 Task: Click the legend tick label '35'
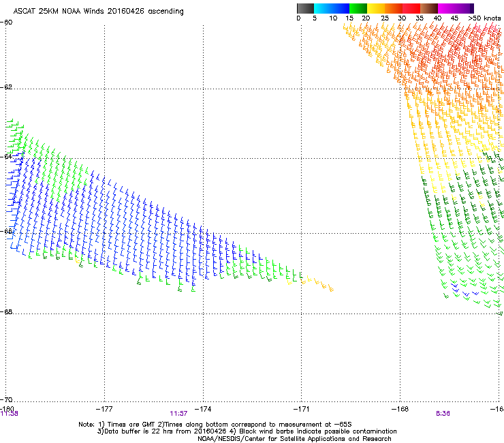420,18
